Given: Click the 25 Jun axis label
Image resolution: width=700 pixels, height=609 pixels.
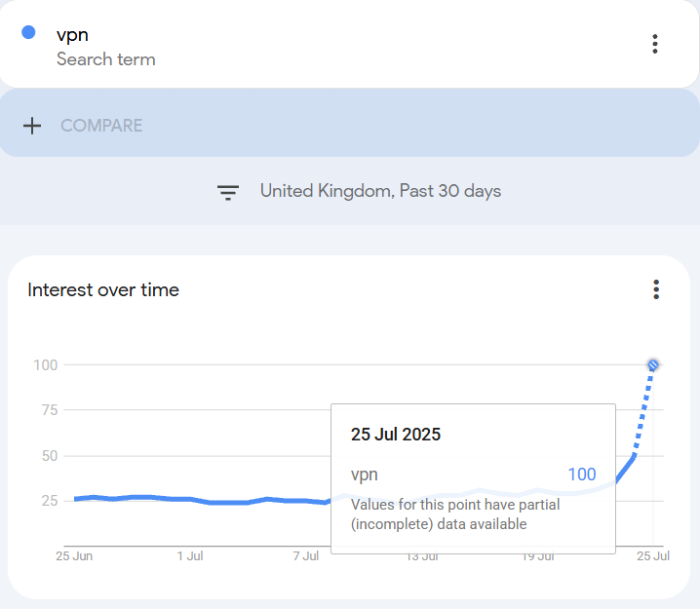Looking at the screenshot, I should pyautogui.click(x=74, y=556).
